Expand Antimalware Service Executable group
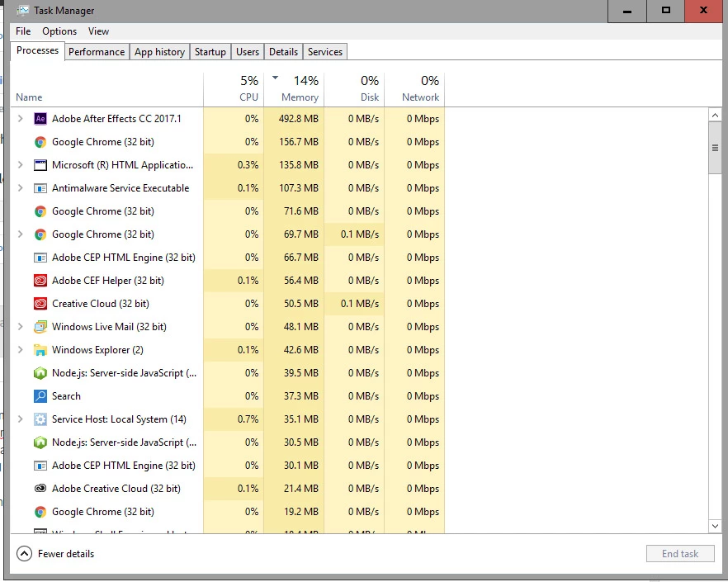728x582 pixels. tap(20, 188)
